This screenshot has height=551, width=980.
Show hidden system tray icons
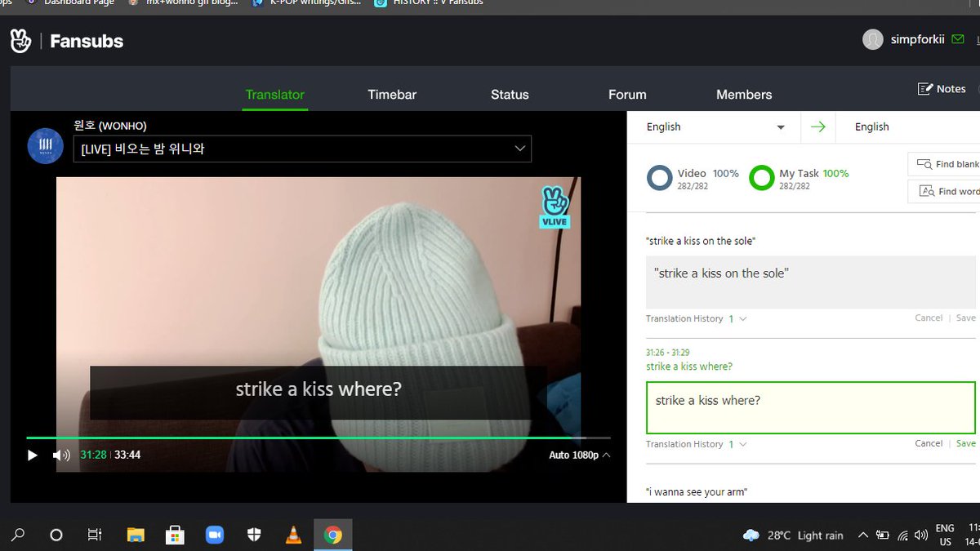tap(862, 535)
